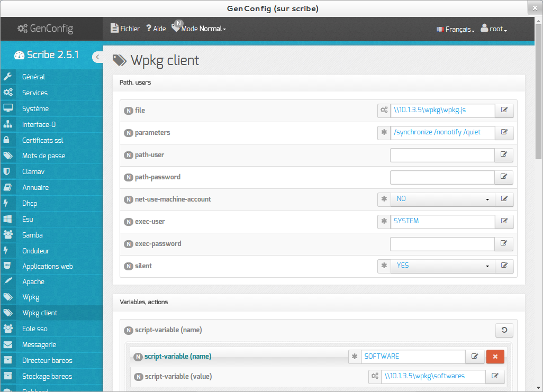Click into the SOFTWARE script-variable name field
The height and width of the screenshot is (392, 543).
413,357
